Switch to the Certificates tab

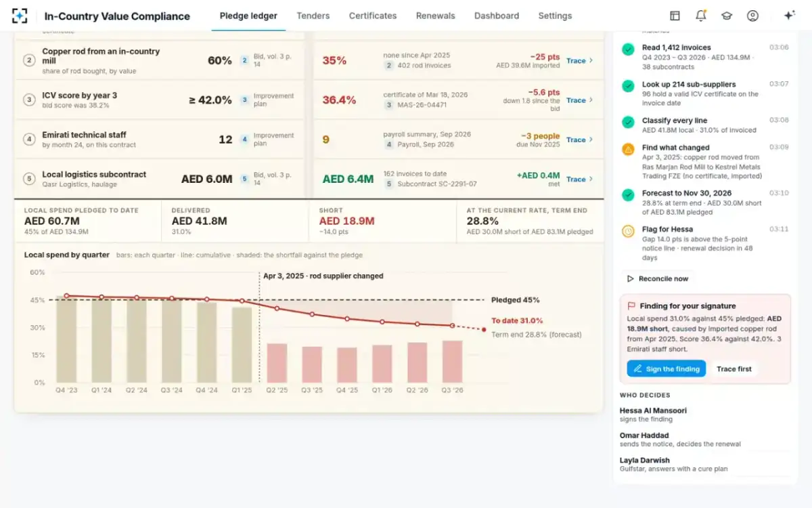pos(373,16)
